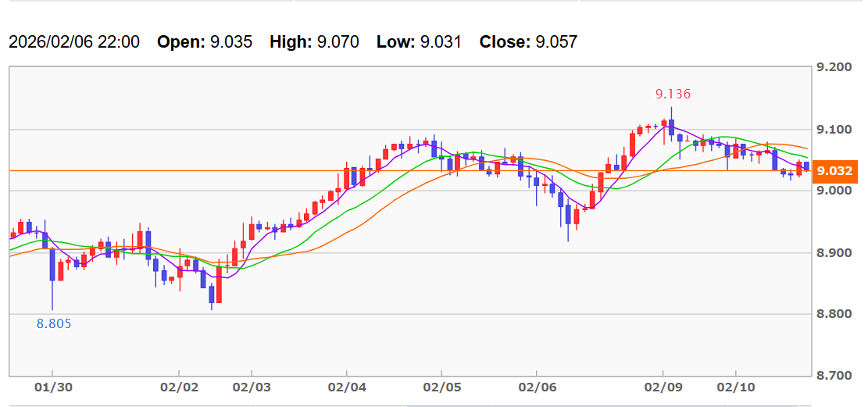Click the red 9.136 high price label
The width and height of the screenshot is (868, 407).
pos(673,94)
